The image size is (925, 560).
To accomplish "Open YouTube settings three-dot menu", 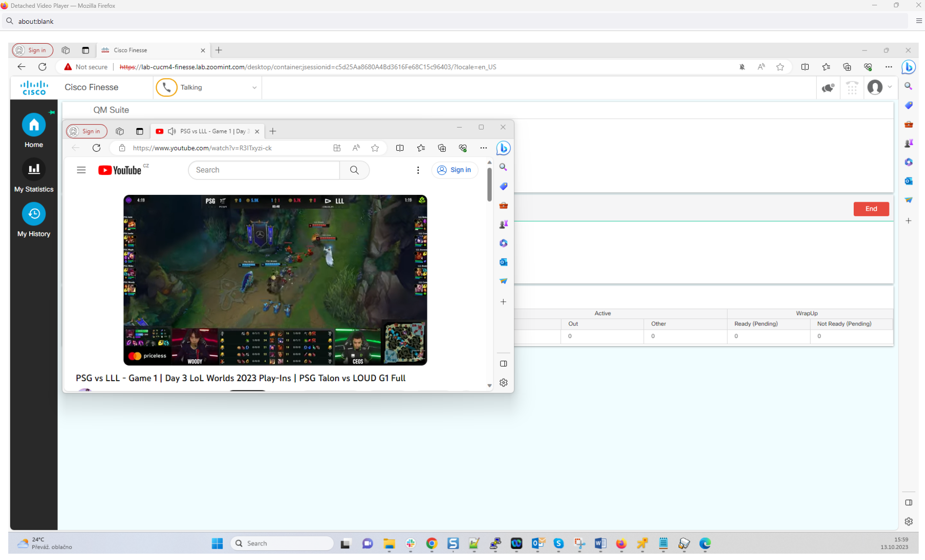I will tap(418, 170).
